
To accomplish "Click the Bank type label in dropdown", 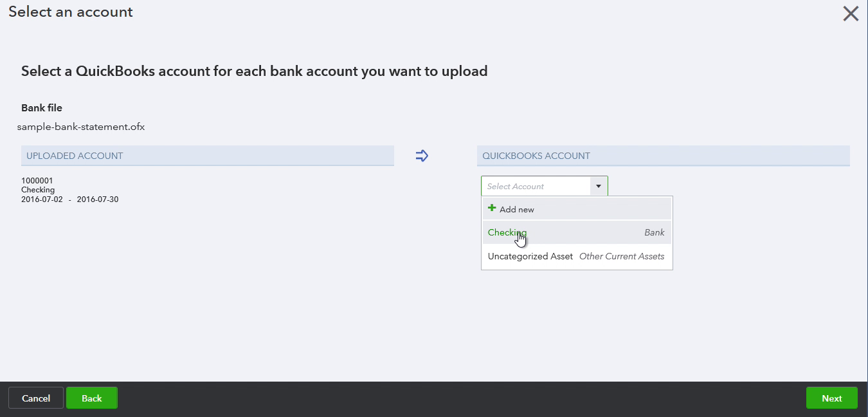I will 655,232.
